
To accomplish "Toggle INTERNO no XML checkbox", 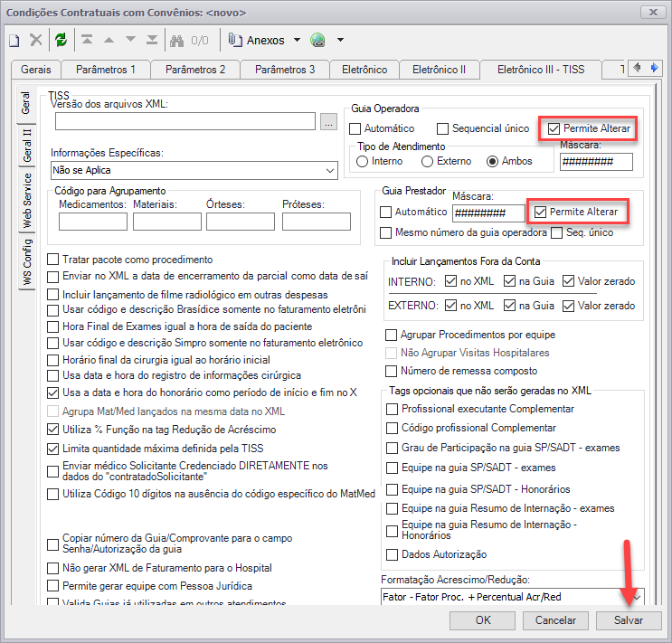I will pos(450,281).
